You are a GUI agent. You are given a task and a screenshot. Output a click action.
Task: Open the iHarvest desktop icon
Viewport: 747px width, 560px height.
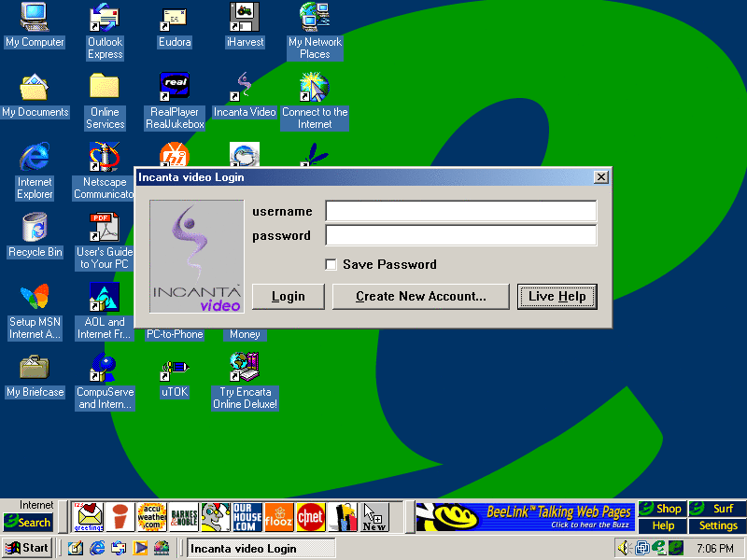[245, 19]
